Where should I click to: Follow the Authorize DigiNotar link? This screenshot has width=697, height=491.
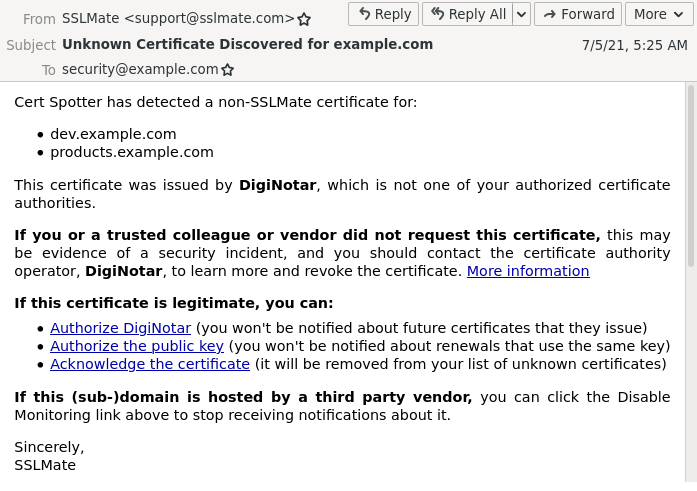point(120,328)
